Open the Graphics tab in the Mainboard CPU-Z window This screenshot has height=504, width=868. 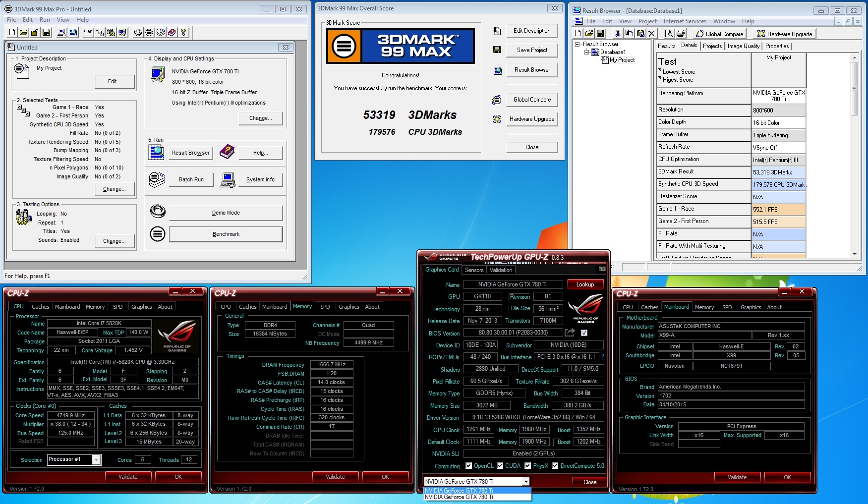point(751,307)
